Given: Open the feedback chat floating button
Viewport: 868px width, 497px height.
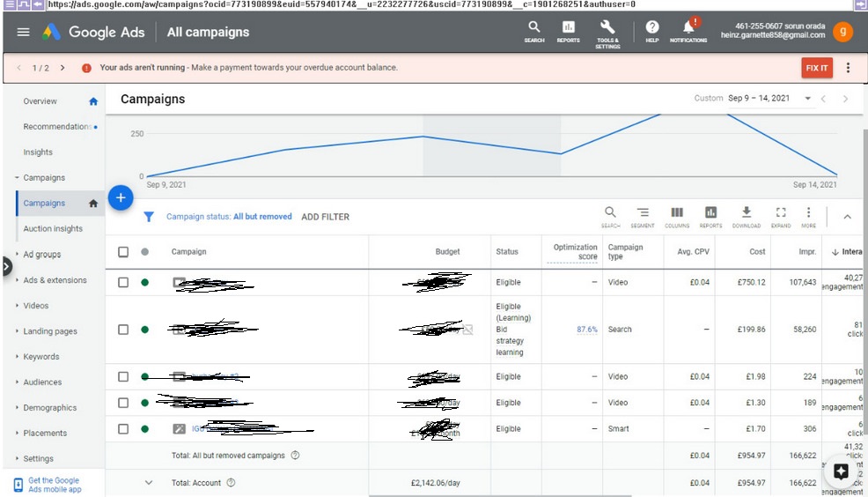Looking at the screenshot, I should 841,471.
